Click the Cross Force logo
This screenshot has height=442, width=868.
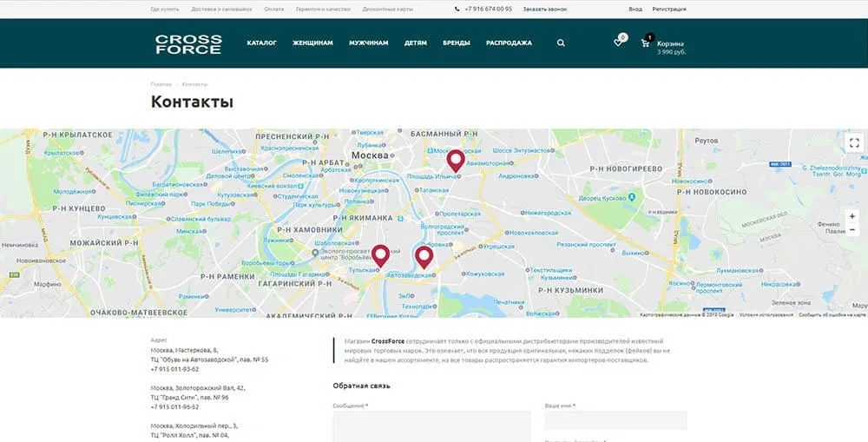[x=188, y=43]
